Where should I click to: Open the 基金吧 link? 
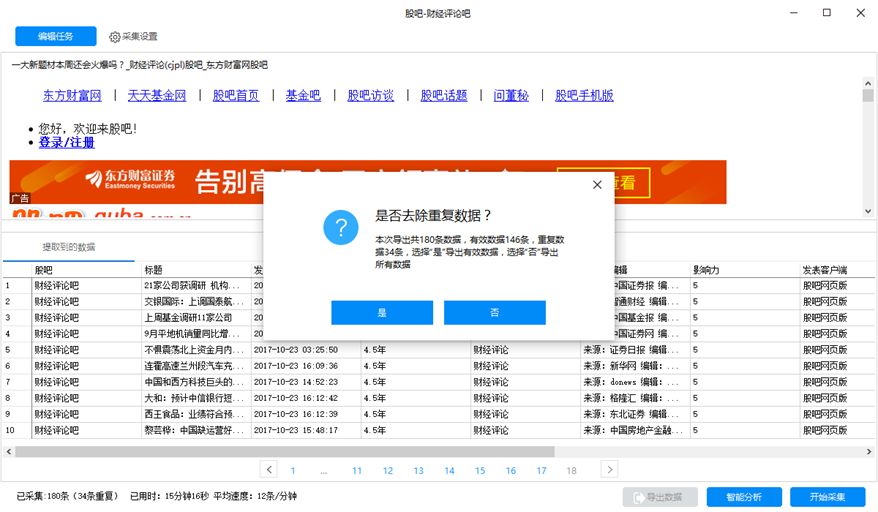pyautogui.click(x=303, y=96)
